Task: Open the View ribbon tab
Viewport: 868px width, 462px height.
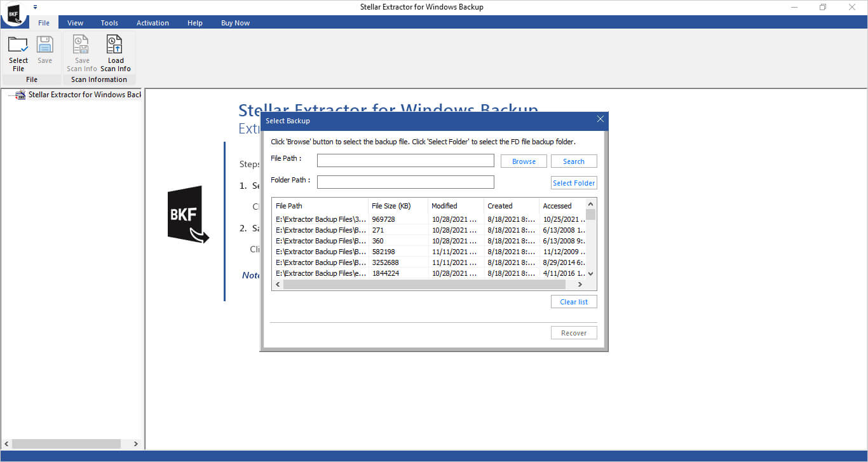Action: tap(75, 23)
